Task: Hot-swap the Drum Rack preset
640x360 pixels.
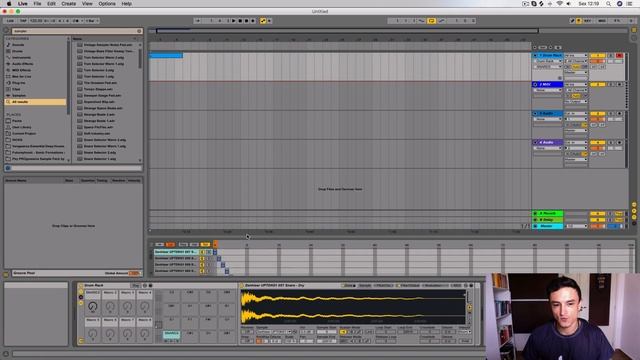Action: point(144,285)
